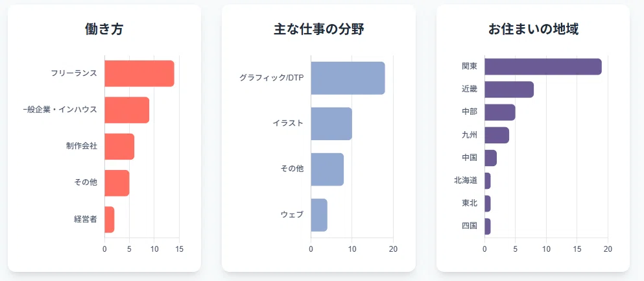
Task: Select the 四国 bar
Action: coord(488,226)
